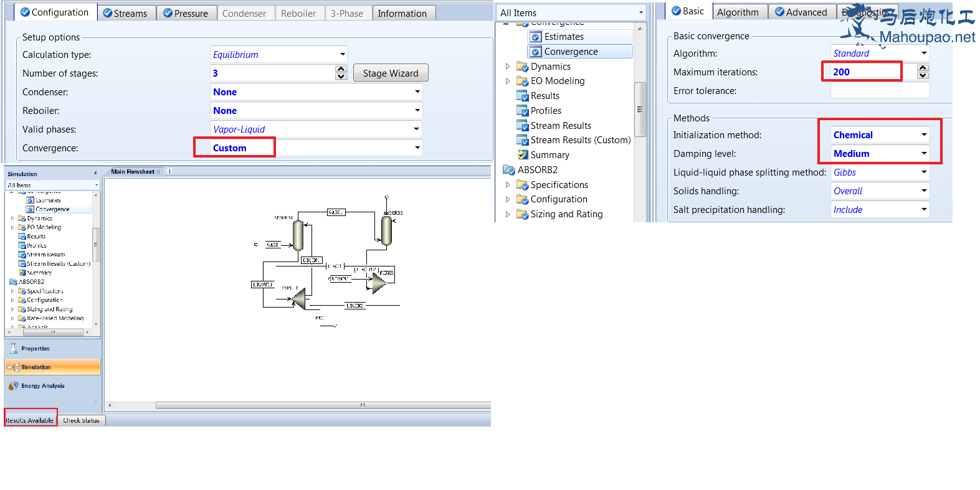Open the Valid phases dropdown
The height and width of the screenshot is (490, 980).
pyautogui.click(x=417, y=130)
